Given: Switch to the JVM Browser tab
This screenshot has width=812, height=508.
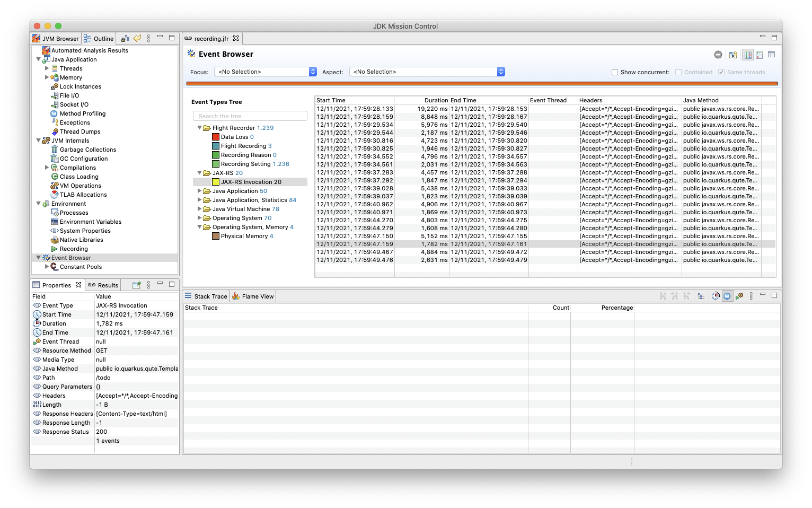Looking at the screenshot, I should (x=56, y=39).
